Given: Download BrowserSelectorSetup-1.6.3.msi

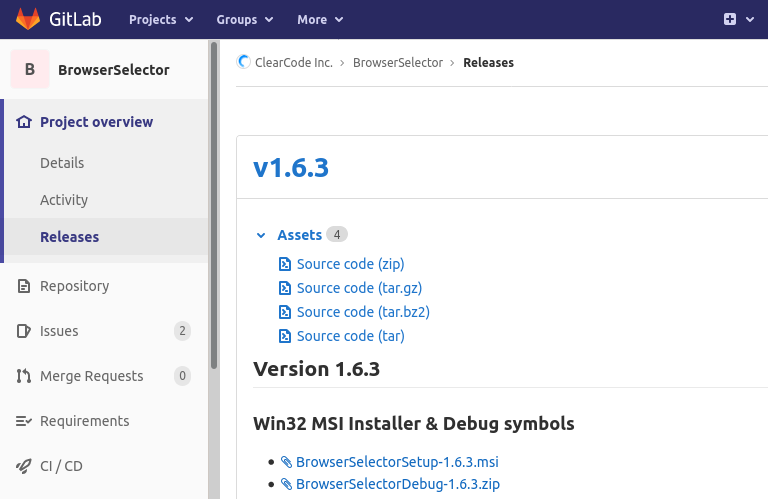Looking at the screenshot, I should [397, 462].
